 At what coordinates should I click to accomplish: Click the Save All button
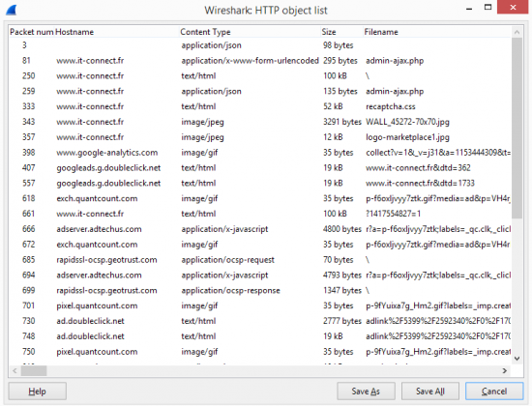tap(430, 391)
